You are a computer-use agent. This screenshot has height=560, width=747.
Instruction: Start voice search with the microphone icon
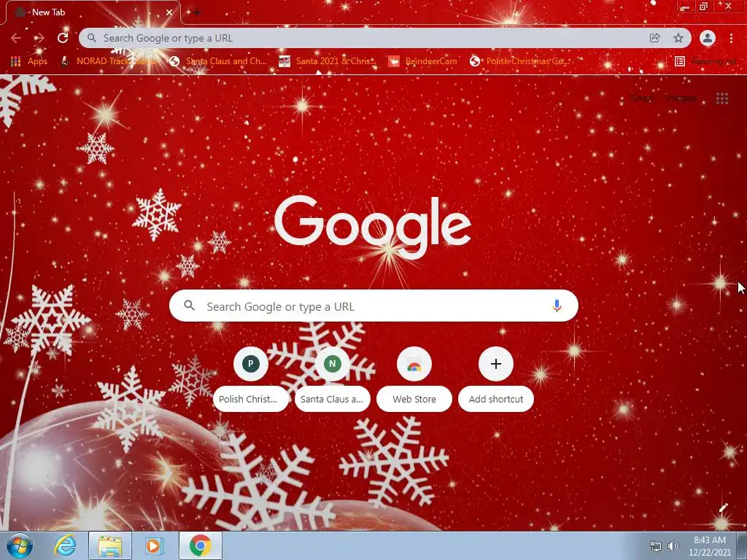tap(557, 306)
